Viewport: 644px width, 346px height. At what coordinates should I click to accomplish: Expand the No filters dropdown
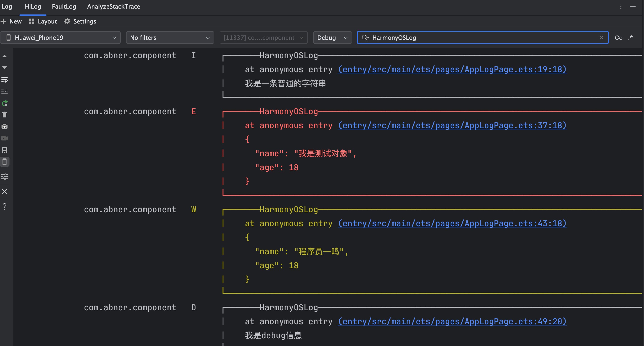170,38
